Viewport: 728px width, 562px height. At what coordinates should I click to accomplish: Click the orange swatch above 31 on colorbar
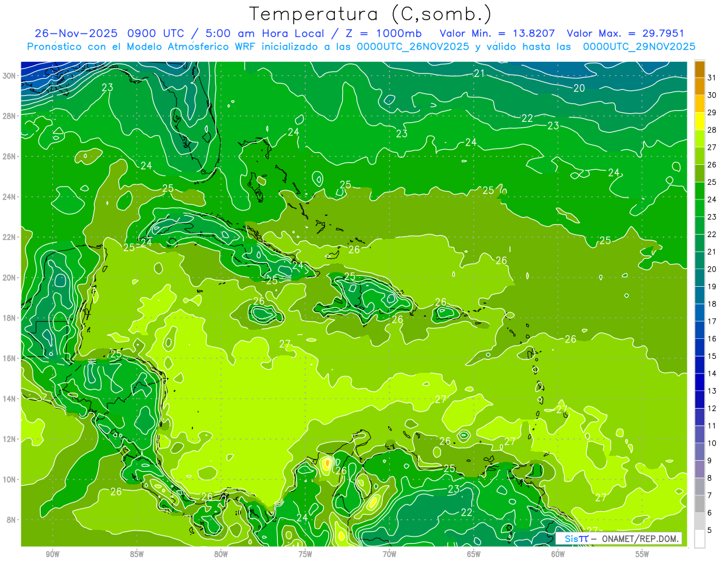coord(699,69)
